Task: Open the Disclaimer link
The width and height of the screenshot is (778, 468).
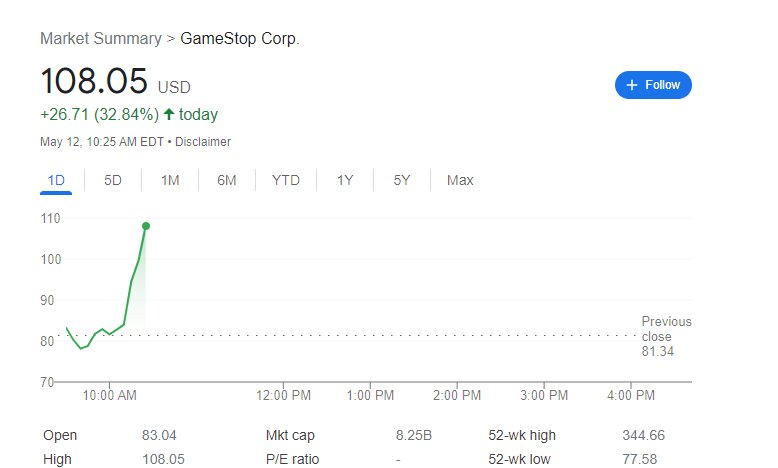Action: click(x=202, y=142)
